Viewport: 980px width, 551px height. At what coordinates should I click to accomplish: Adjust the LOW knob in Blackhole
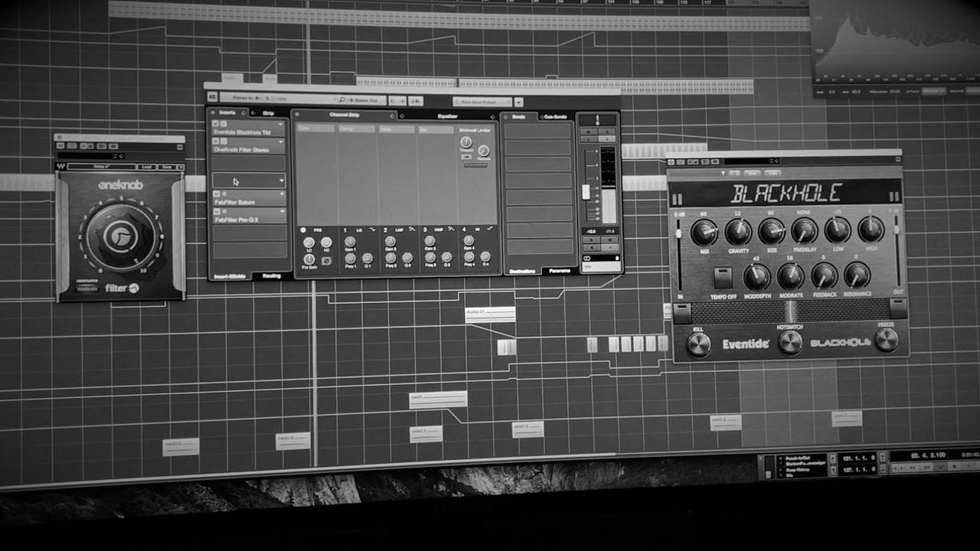click(838, 230)
